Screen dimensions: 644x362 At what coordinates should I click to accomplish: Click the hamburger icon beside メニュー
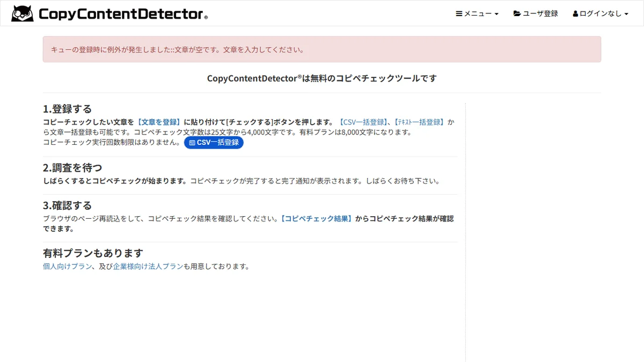point(459,13)
